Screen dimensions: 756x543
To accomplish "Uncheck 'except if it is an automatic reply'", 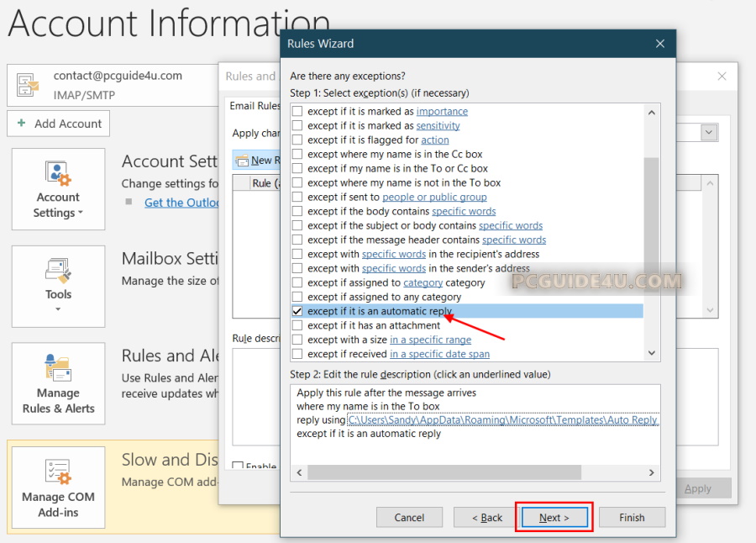I will pyautogui.click(x=297, y=312).
